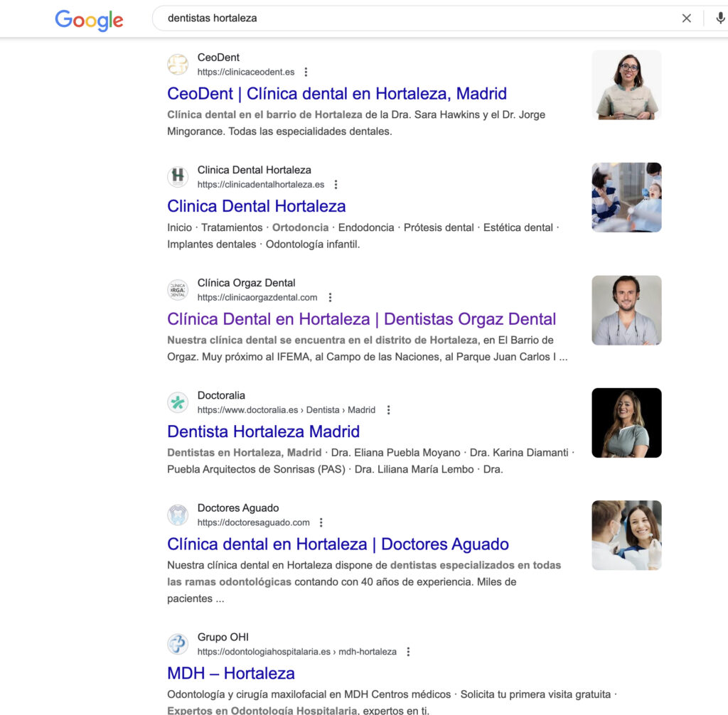Start voice search with microphone icon

[719, 18]
